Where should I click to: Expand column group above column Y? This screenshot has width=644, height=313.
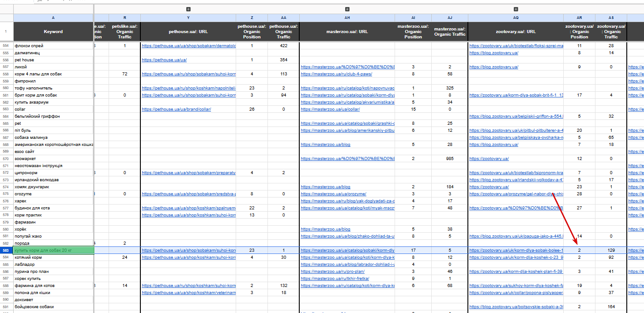188,9
